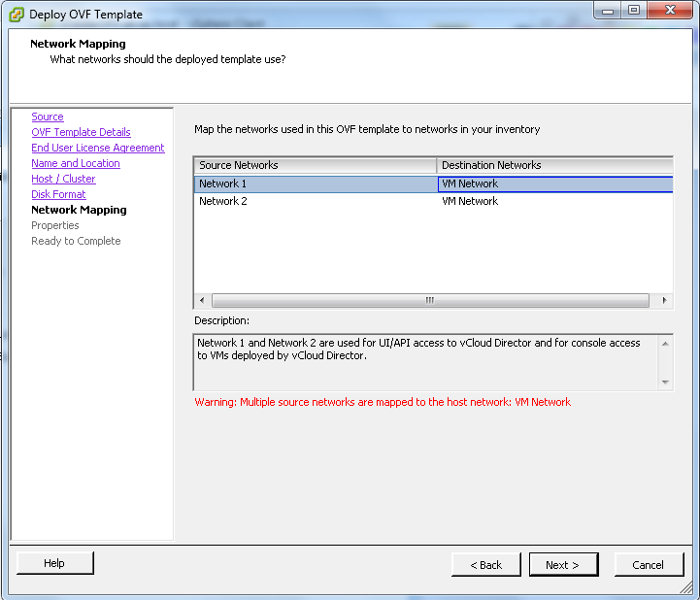Minimize the Deploy OVF Template window

[608, 11]
